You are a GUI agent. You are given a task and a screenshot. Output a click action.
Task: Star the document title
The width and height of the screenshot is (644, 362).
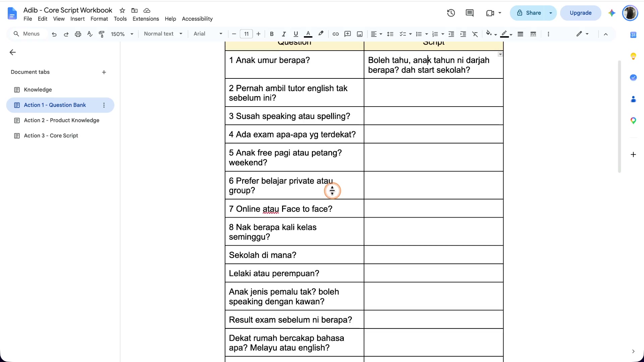coord(122,10)
